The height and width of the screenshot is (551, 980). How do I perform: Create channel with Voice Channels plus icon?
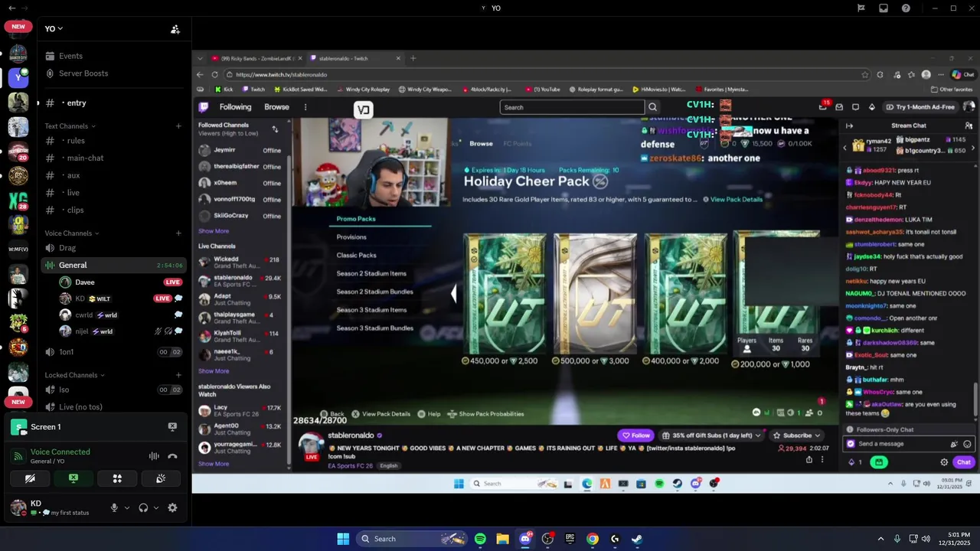pyautogui.click(x=178, y=233)
